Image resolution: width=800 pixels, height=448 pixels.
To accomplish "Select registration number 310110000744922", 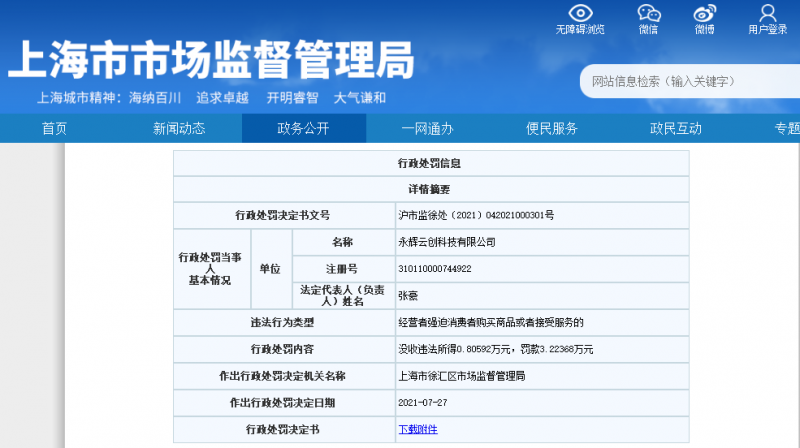I will (435, 269).
